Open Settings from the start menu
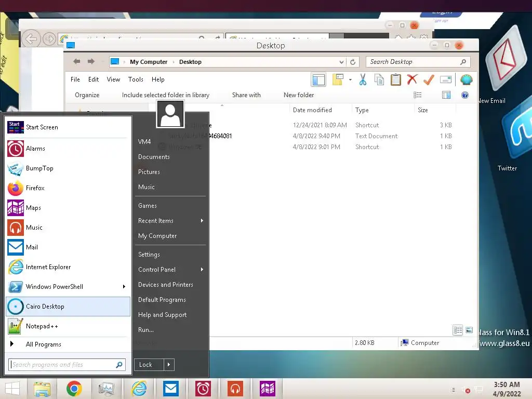Image resolution: width=532 pixels, height=399 pixels. tap(149, 255)
